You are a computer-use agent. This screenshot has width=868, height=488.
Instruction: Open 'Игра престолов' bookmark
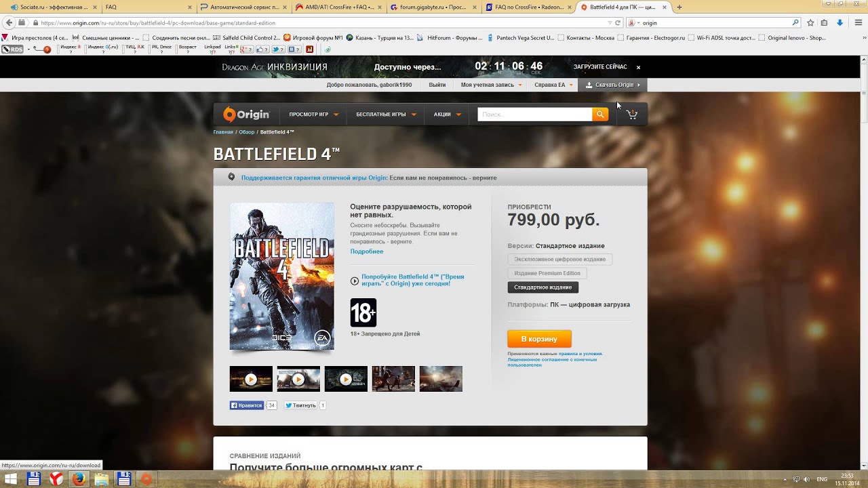[35, 38]
